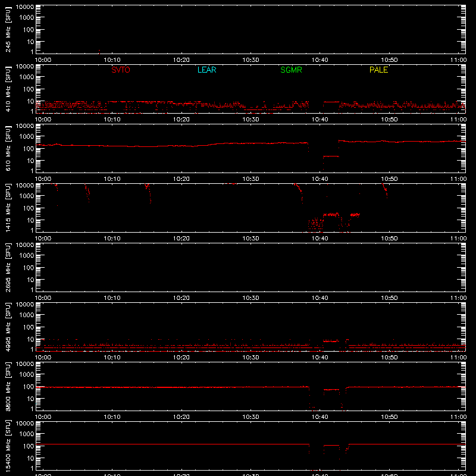Click the 1000 tick of 410 MHz axis

click(x=27, y=77)
